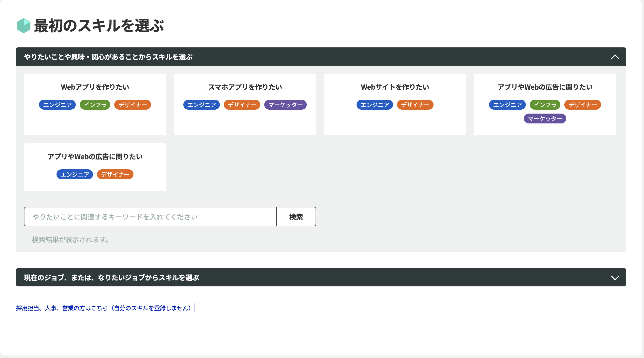Click デザイナー tag in スマホアプリ card

[x=242, y=105]
